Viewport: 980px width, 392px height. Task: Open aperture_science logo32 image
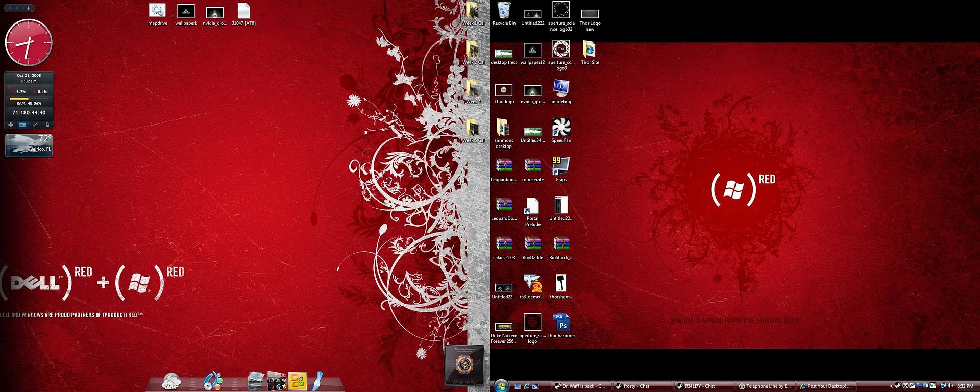coord(561,17)
